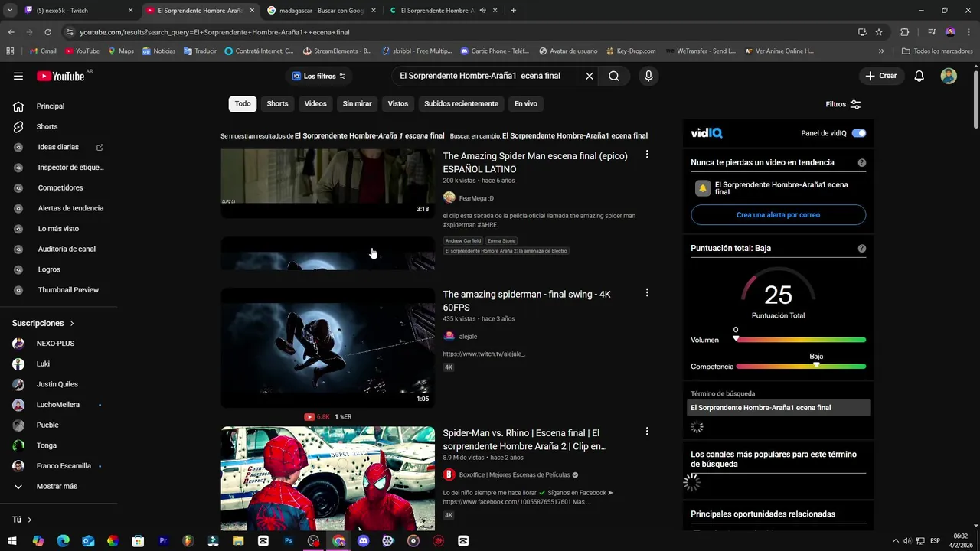Open the YouTube hamburger guide menu
Image resolution: width=980 pixels, height=551 pixels.
pos(18,76)
